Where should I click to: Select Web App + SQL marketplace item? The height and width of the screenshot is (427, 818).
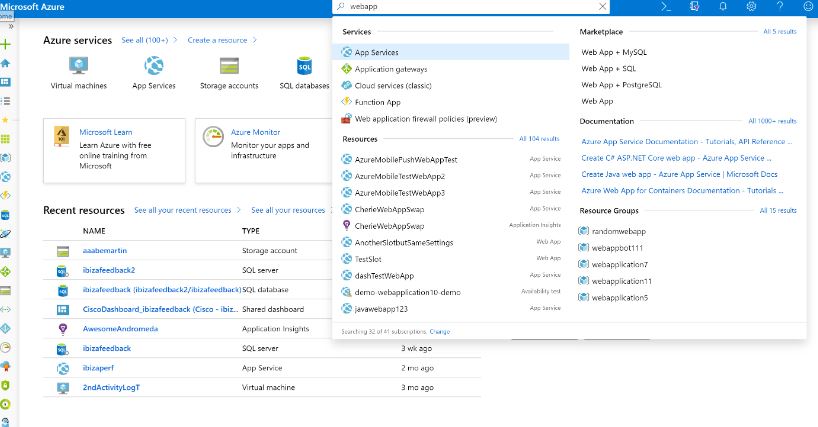(x=608, y=68)
